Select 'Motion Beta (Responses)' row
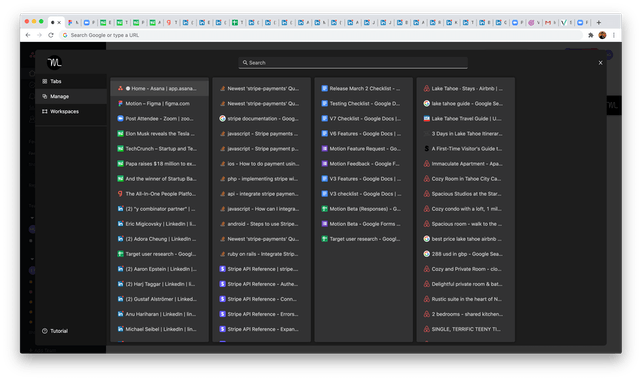 [364, 209]
